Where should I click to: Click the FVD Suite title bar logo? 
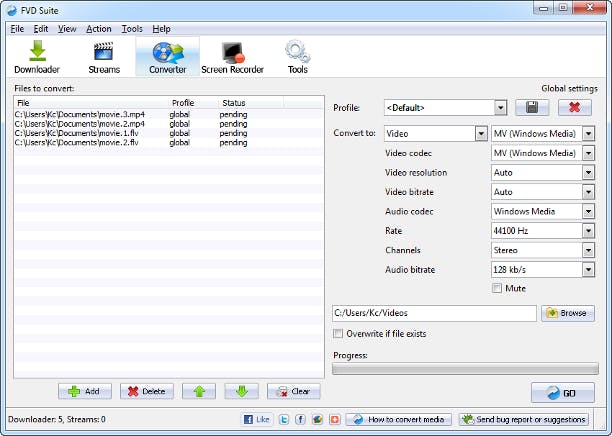[12, 10]
